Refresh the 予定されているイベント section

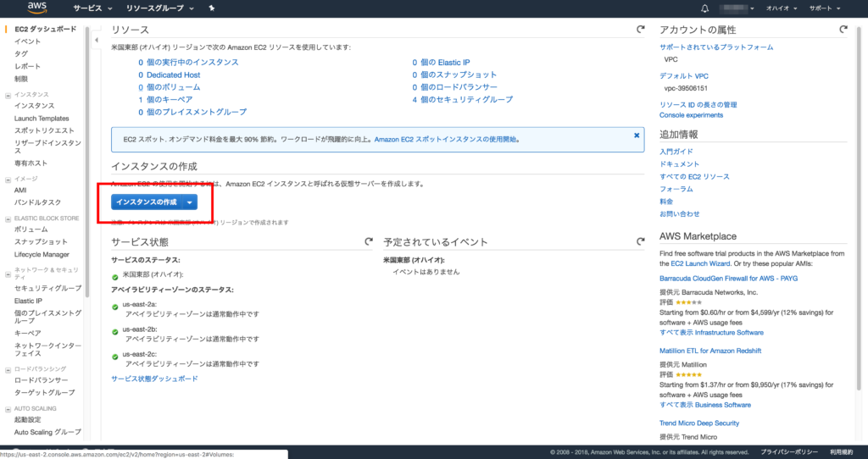(x=640, y=241)
